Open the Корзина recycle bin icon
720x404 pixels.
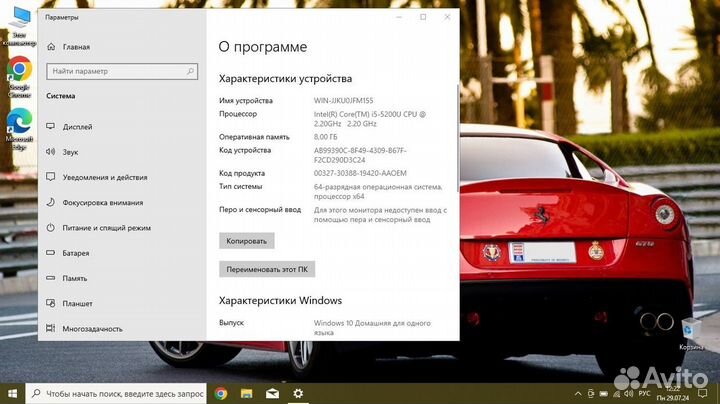[691, 334]
